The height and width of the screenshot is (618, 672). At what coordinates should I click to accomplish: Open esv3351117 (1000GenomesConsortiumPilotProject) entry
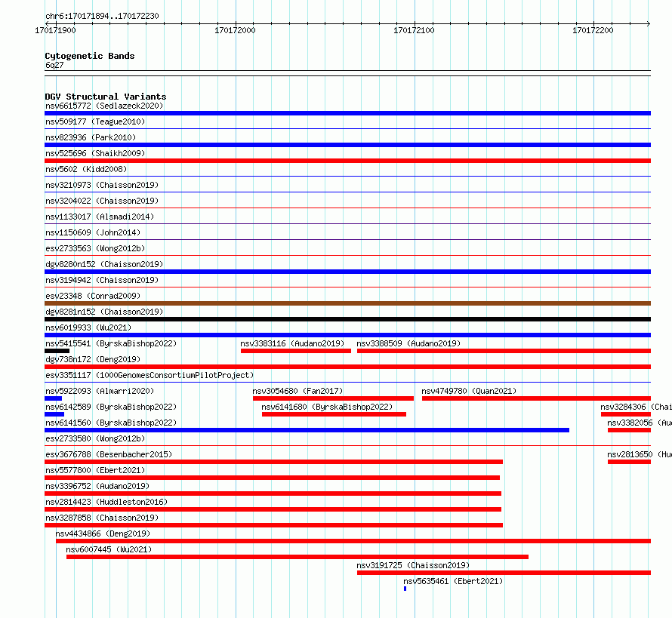(x=150, y=375)
